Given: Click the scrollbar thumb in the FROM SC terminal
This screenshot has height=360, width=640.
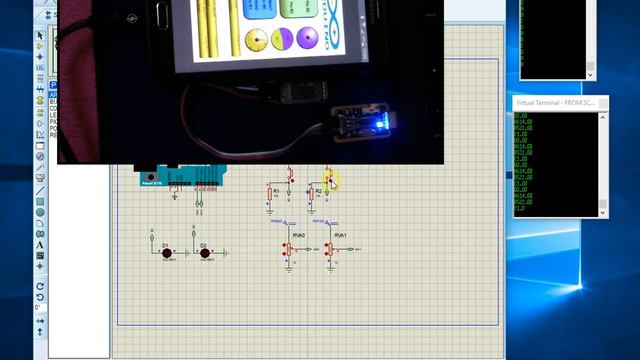Looking at the screenshot, I should click(603, 203).
